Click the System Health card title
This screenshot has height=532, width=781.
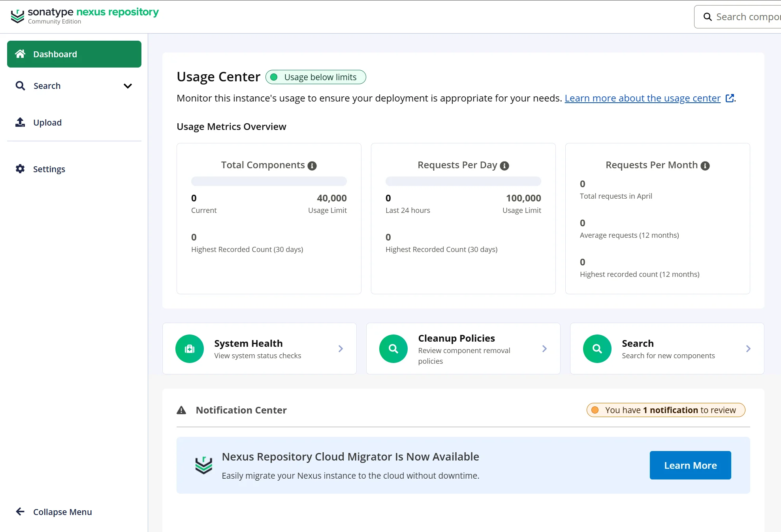click(x=248, y=343)
